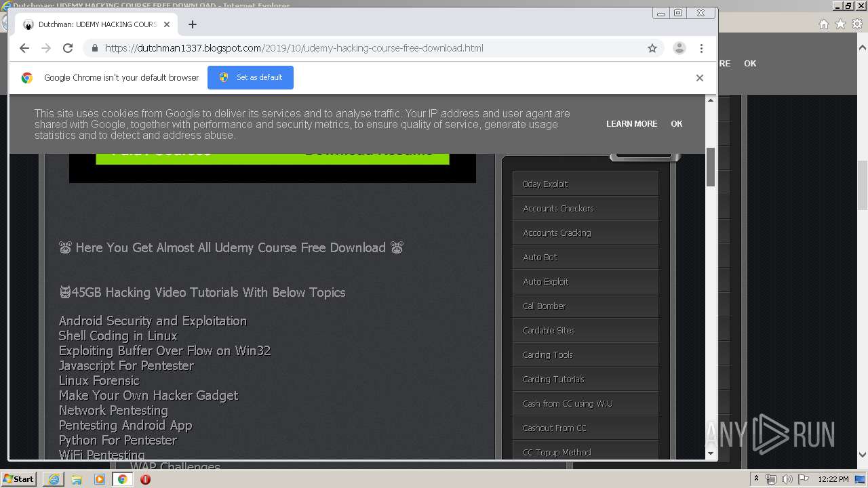Go forward to the next page in Chrome
This screenshot has width=868, height=488.
46,48
